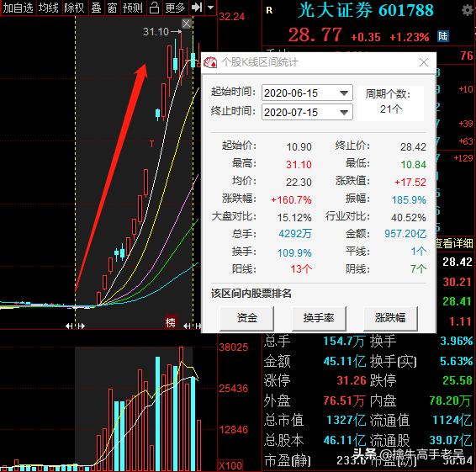Click the 涨跌幅 value +160.7%
The height and width of the screenshot is (472, 476).
[291, 200]
